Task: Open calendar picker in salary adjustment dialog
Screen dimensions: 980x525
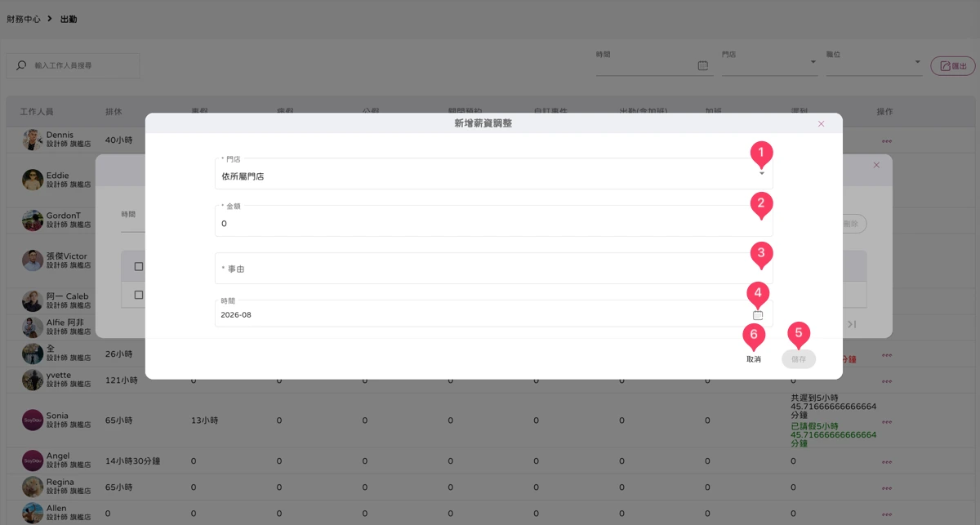Action: tap(758, 315)
